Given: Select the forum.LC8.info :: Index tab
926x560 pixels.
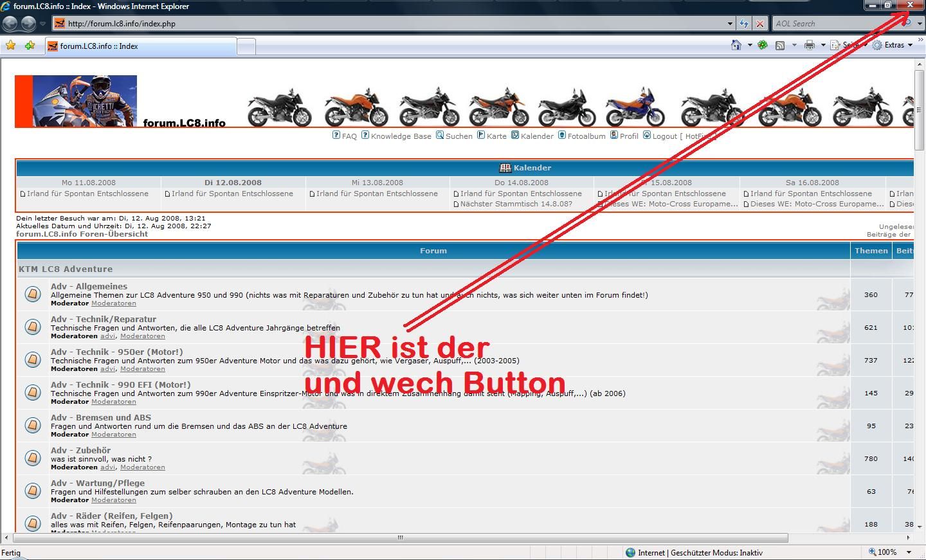Looking at the screenshot, I should point(140,46).
